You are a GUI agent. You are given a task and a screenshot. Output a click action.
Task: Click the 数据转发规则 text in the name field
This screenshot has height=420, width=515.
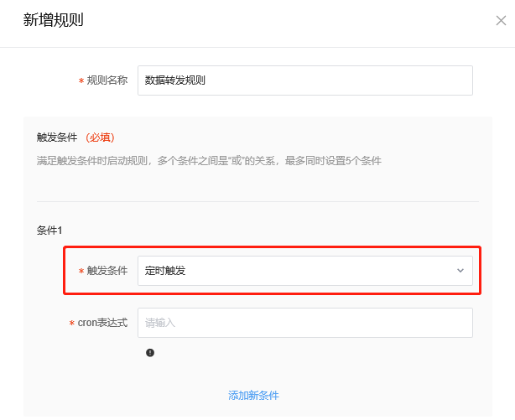[175, 80]
